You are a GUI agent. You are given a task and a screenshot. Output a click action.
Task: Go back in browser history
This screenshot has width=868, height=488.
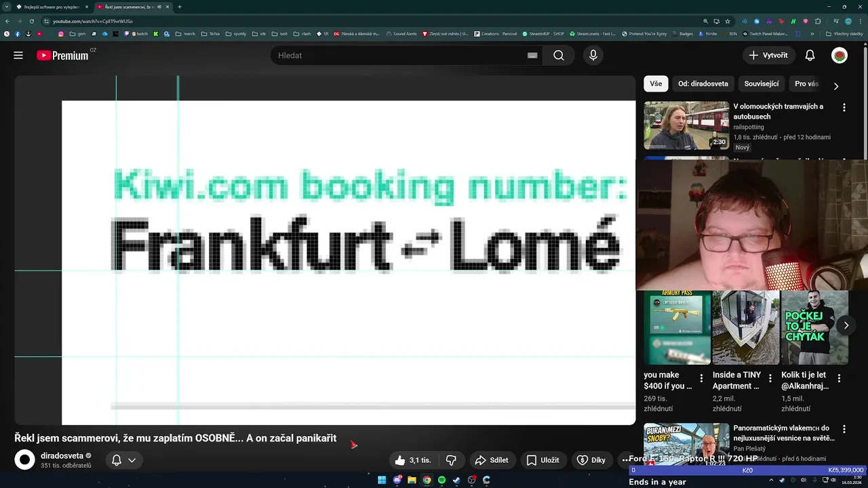[x=7, y=21]
